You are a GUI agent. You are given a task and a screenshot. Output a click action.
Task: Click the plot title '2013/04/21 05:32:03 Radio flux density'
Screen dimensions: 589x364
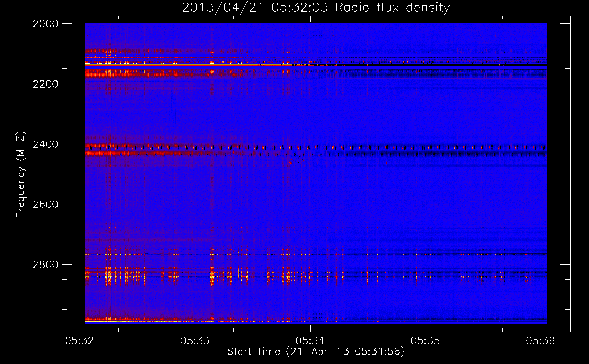pos(316,8)
